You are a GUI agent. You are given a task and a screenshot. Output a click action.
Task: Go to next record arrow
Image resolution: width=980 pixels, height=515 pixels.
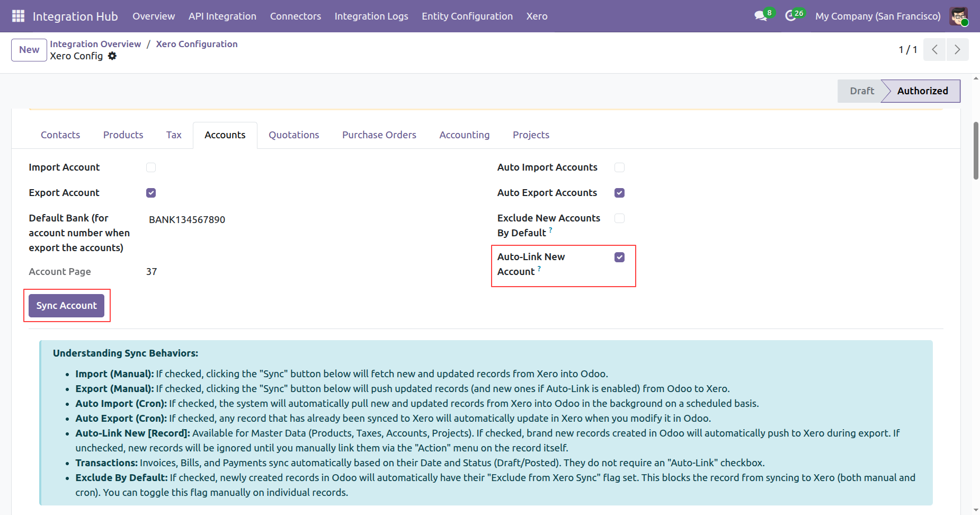click(x=957, y=49)
